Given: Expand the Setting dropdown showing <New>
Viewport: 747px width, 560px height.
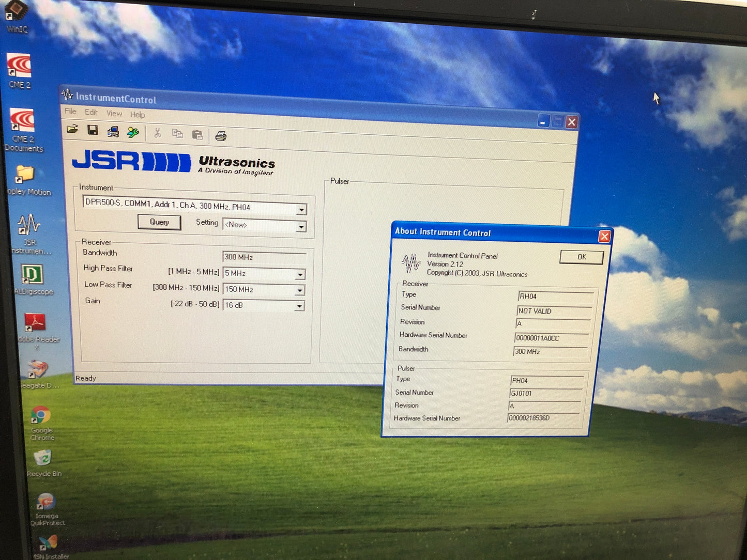Looking at the screenshot, I should (301, 227).
